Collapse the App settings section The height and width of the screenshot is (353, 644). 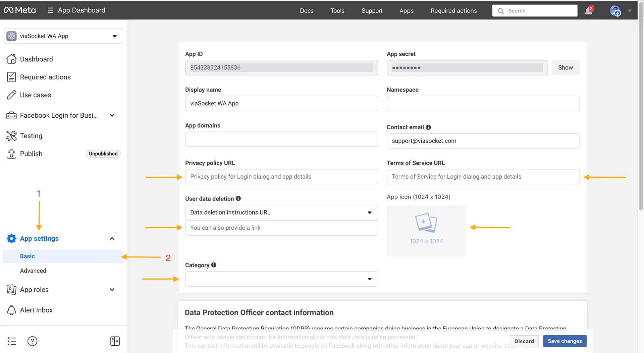(x=112, y=239)
